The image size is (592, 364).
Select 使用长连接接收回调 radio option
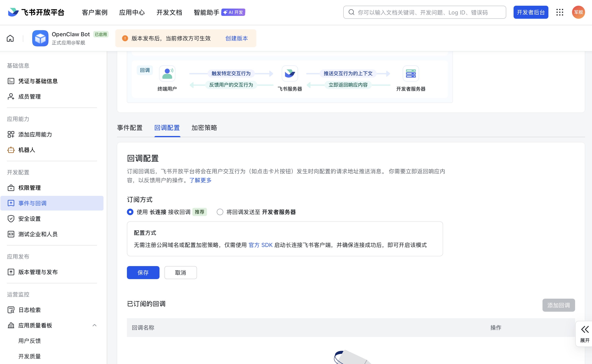(x=130, y=212)
